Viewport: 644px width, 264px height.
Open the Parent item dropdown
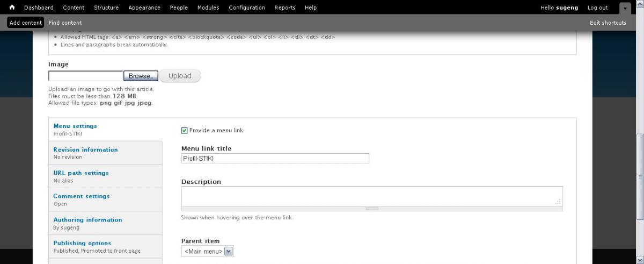[x=208, y=251]
